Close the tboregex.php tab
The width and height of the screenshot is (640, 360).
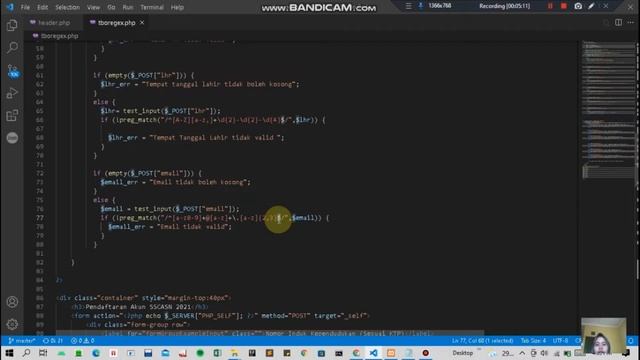pyautogui.click(x=142, y=23)
